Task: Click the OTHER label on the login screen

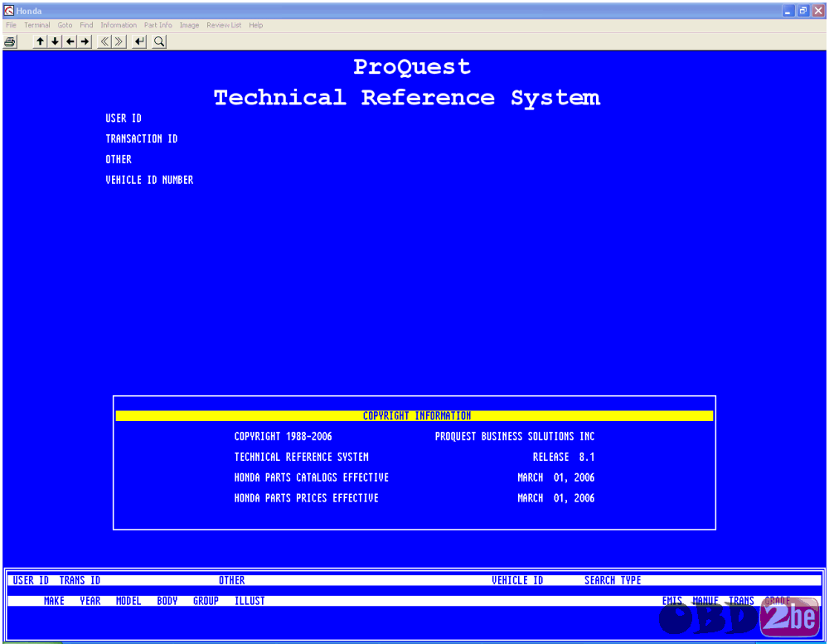Action: 119,159
